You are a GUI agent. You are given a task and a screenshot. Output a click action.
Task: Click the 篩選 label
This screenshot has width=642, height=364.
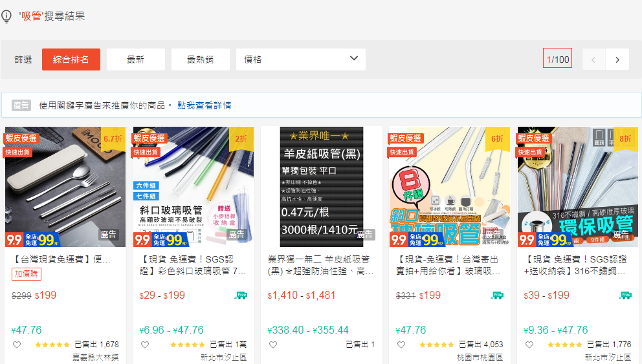23,59
